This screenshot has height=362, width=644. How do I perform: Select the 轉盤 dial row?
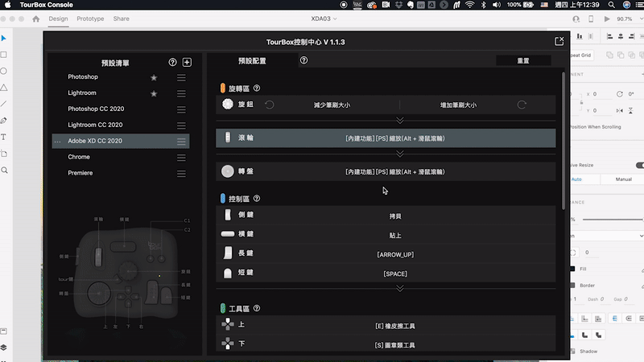[x=386, y=171]
